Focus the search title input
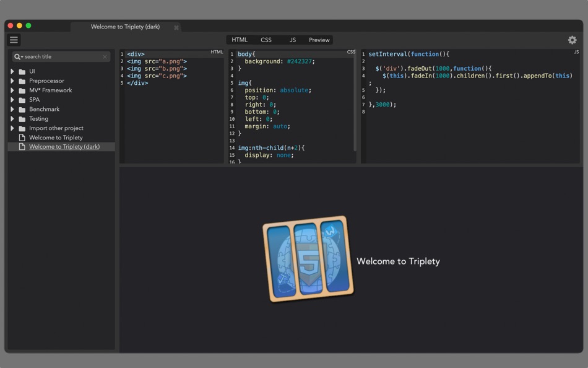Image resolution: width=588 pixels, height=368 pixels. click(61, 57)
